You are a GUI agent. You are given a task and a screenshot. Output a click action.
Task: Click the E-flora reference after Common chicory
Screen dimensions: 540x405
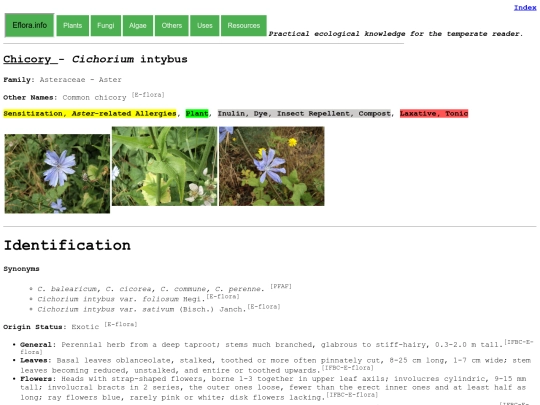tap(148, 95)
